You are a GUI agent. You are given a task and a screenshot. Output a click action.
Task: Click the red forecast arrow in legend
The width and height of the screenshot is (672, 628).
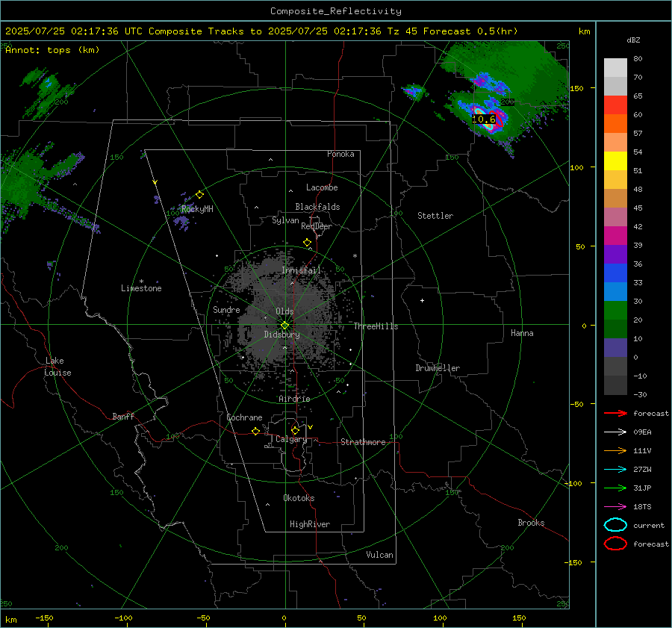point(615,413)
